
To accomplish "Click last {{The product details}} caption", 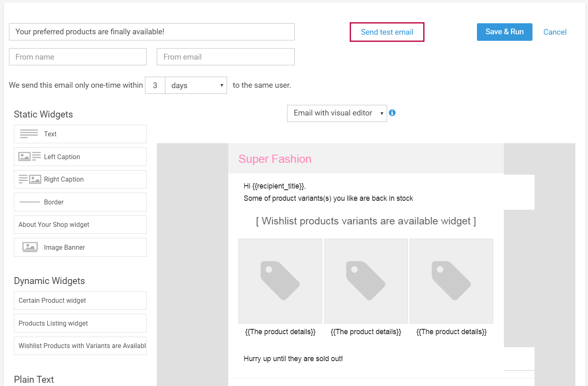I will click(x=451, y=332).
